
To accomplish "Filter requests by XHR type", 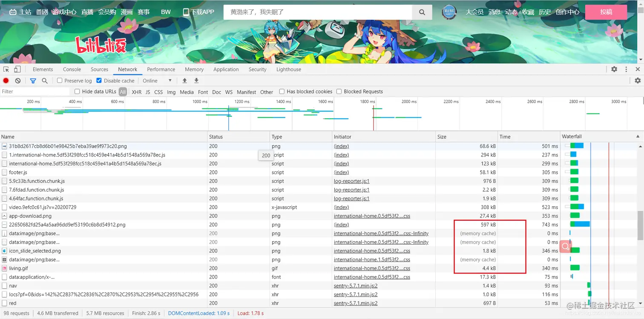I will 137,92.
